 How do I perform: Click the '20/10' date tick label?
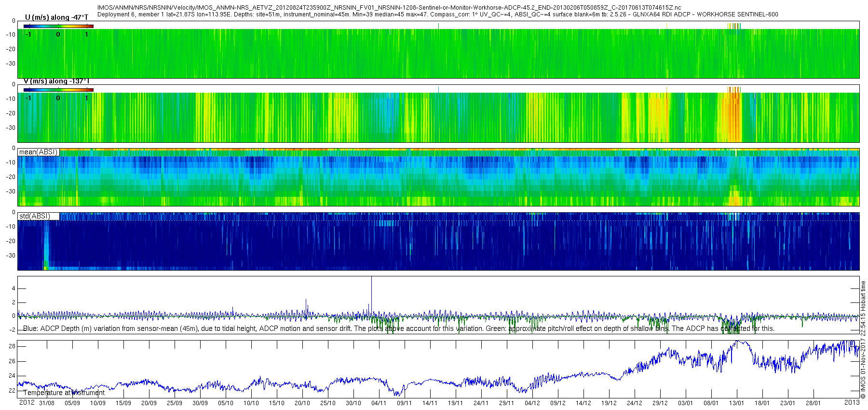(302, 403)
